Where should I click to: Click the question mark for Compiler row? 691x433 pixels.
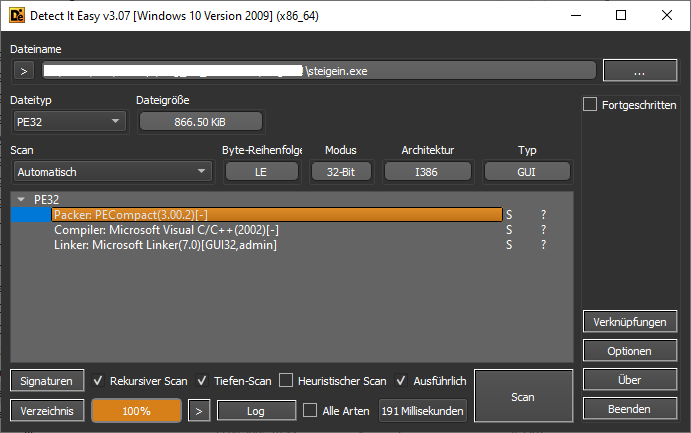coord(544,230)
